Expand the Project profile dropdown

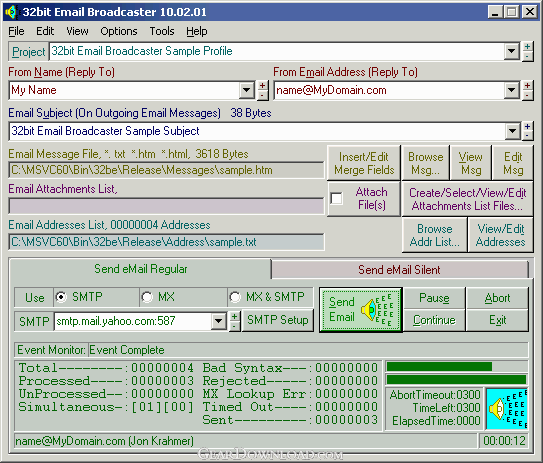click(511, 52)
